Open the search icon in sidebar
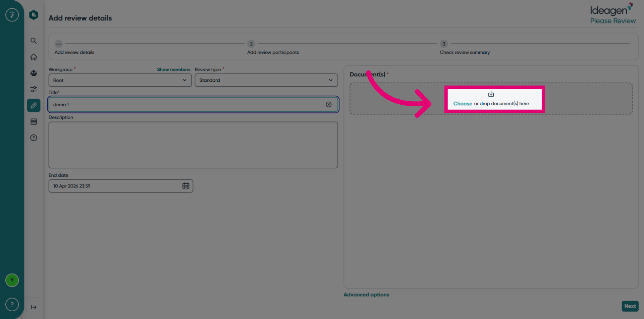The width and height of the screenshot is (644, 319). [34, 41]
